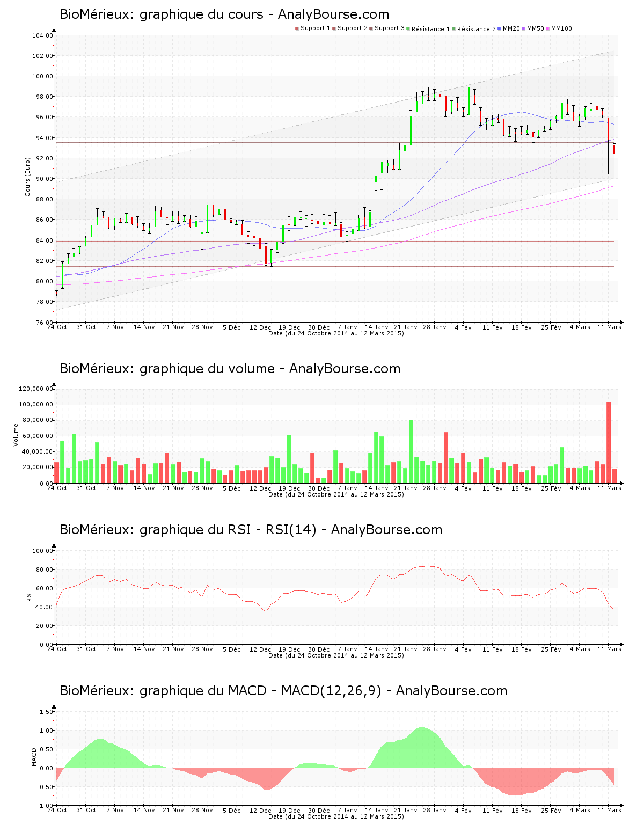The image size is (644, 832).
Task: Select the "Support 2" legend label
Action: [353, 28]
